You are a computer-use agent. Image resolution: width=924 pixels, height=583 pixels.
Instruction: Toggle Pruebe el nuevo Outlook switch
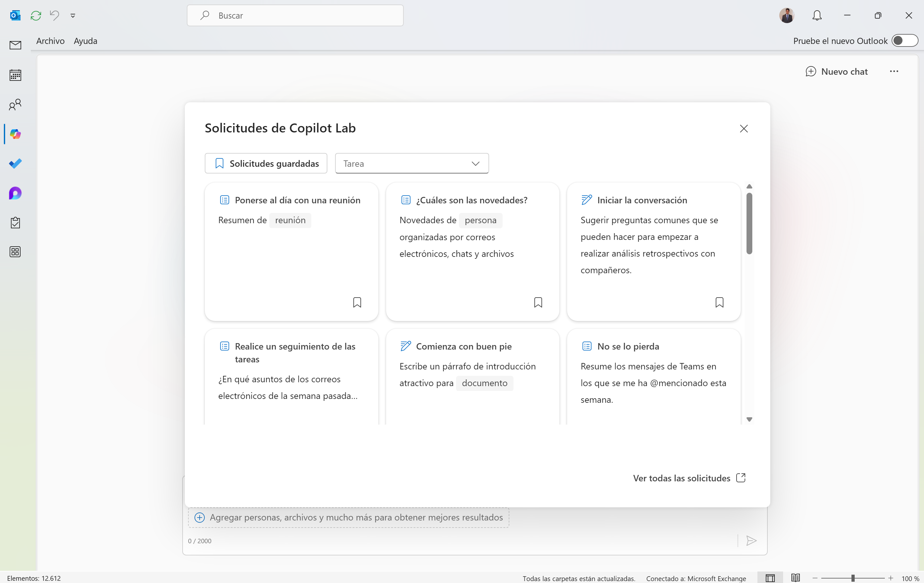[x=904, y=41]
